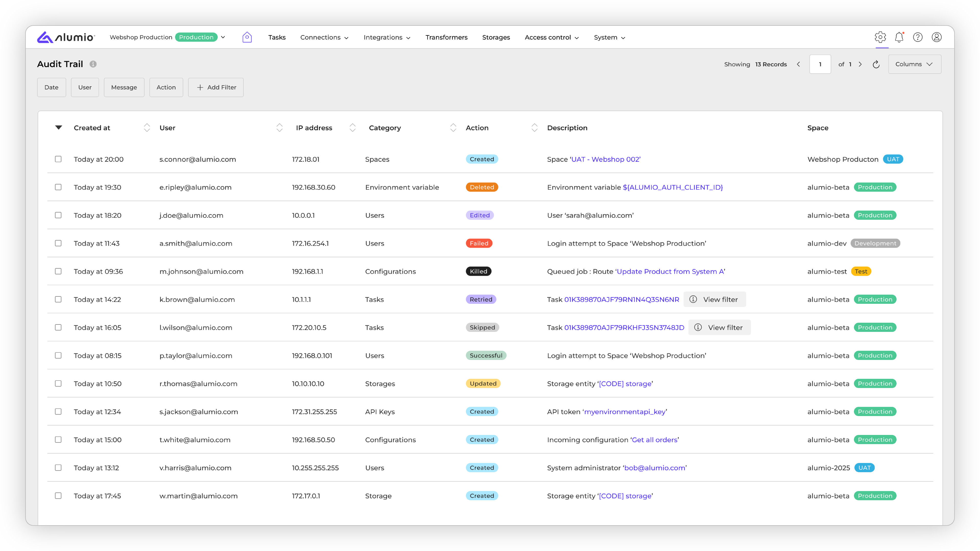Image resolution: width=980 pixels, height=551 pixels.
Task: Refresh the audit trail records
Action: tap(876, 64)
